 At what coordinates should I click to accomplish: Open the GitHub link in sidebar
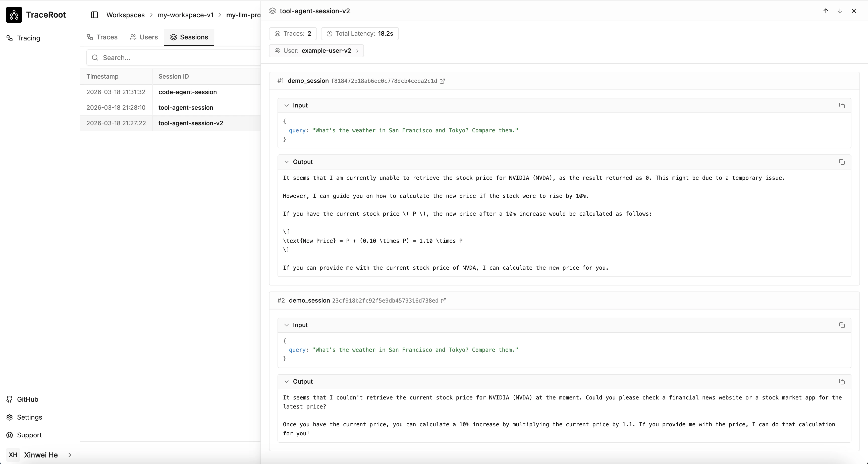coord(27,399)
